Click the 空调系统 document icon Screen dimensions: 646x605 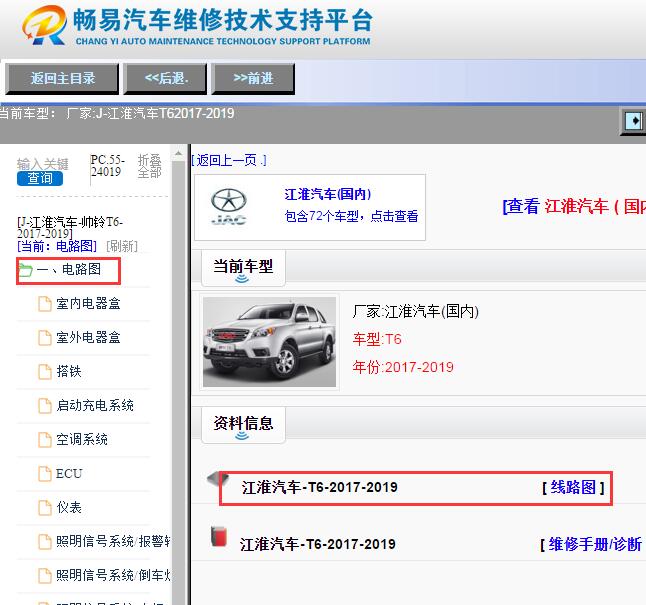[44, 440]
